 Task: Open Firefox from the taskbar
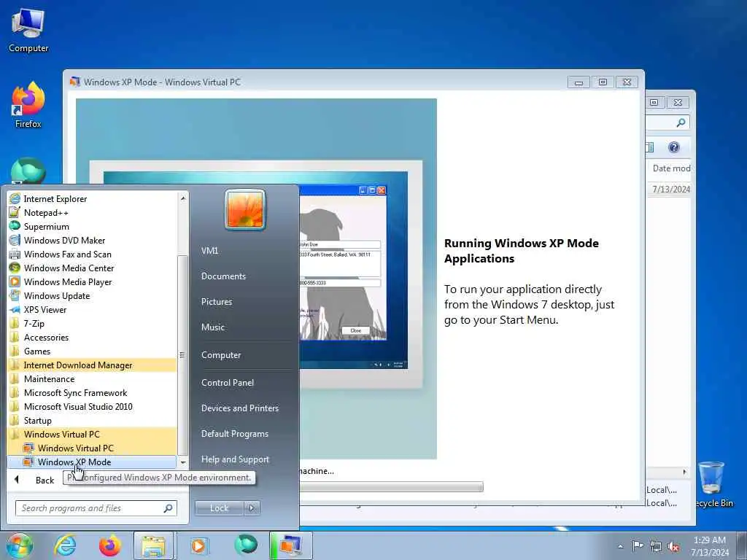click(x=109, y=545)
